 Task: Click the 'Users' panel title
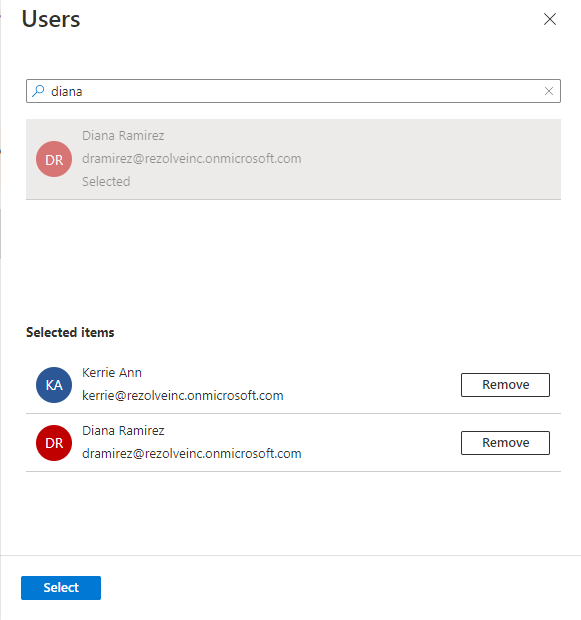pyautogui.click(x=51, y=19)
